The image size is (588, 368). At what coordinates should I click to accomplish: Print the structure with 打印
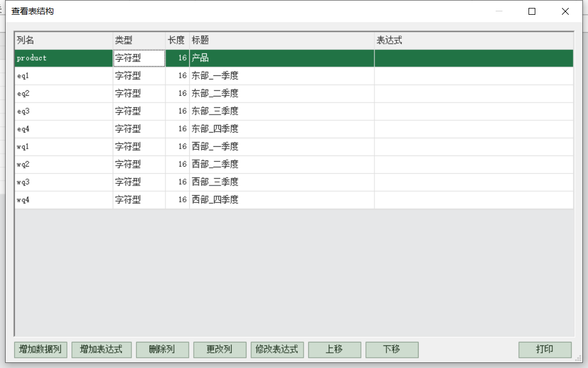[x=544, y=350]
